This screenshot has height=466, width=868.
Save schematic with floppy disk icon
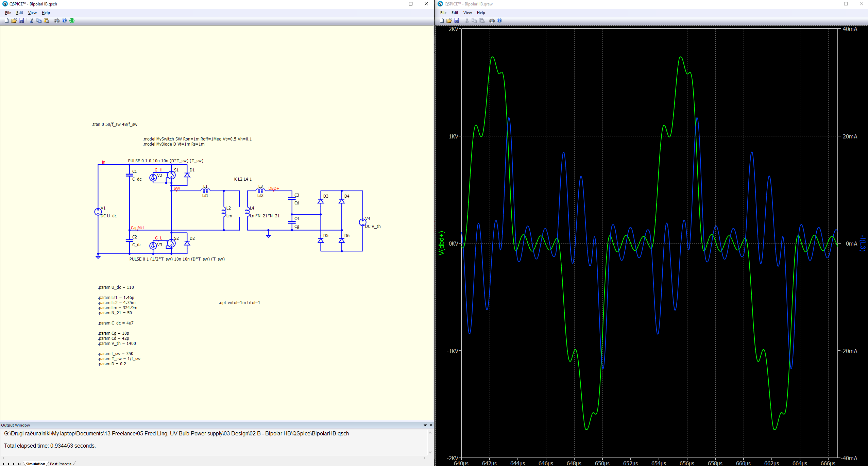[x=21, y=21]
